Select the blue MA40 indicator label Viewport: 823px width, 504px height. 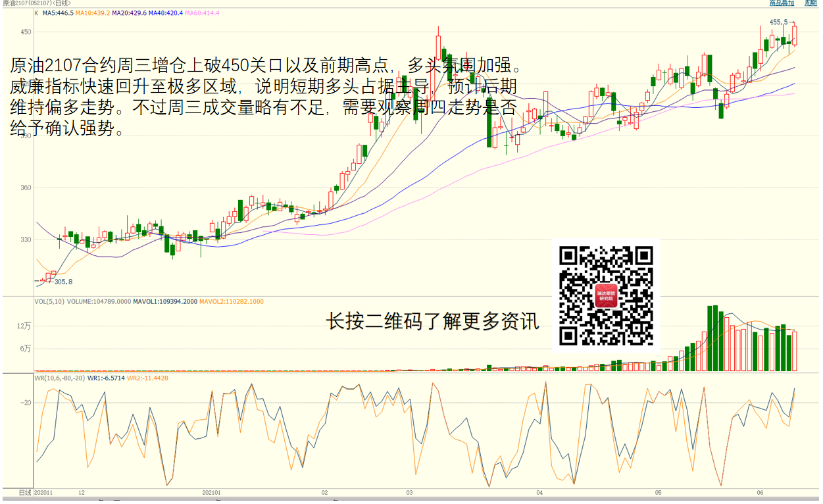[166, 13]
